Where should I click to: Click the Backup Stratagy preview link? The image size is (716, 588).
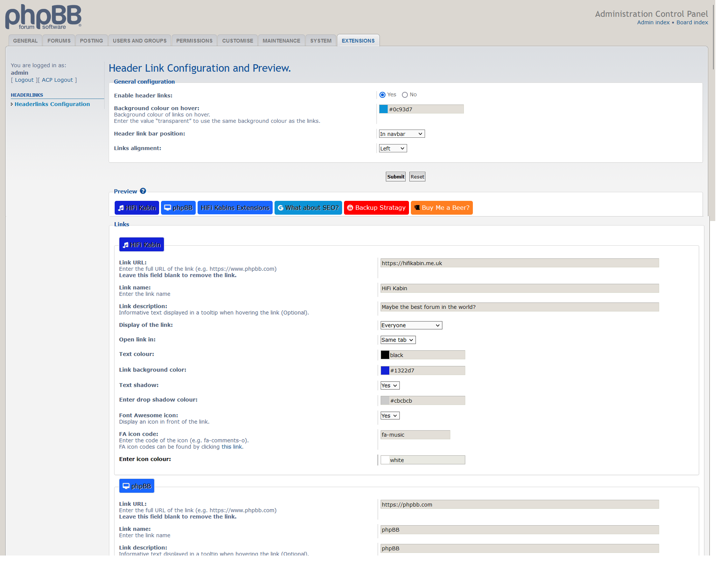tap(376, 208)
